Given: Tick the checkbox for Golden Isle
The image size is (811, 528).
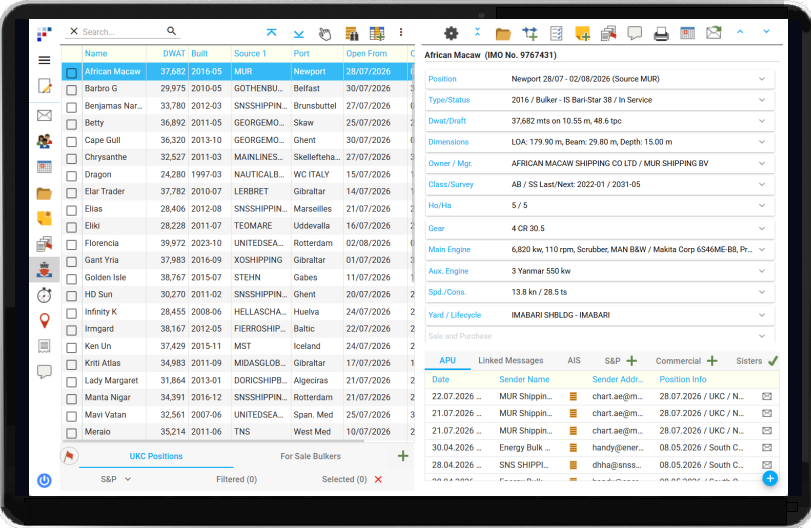Looking at the screenshot, I should [72, 279].
